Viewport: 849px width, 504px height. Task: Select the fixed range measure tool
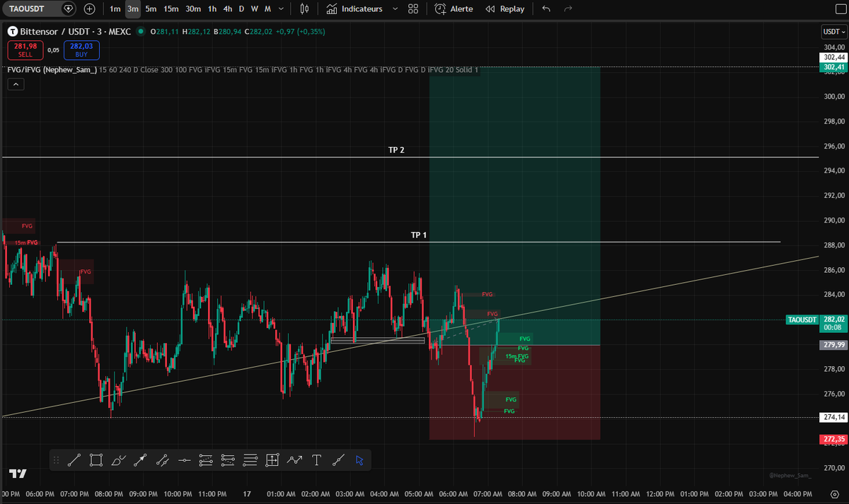click(272, 460)
